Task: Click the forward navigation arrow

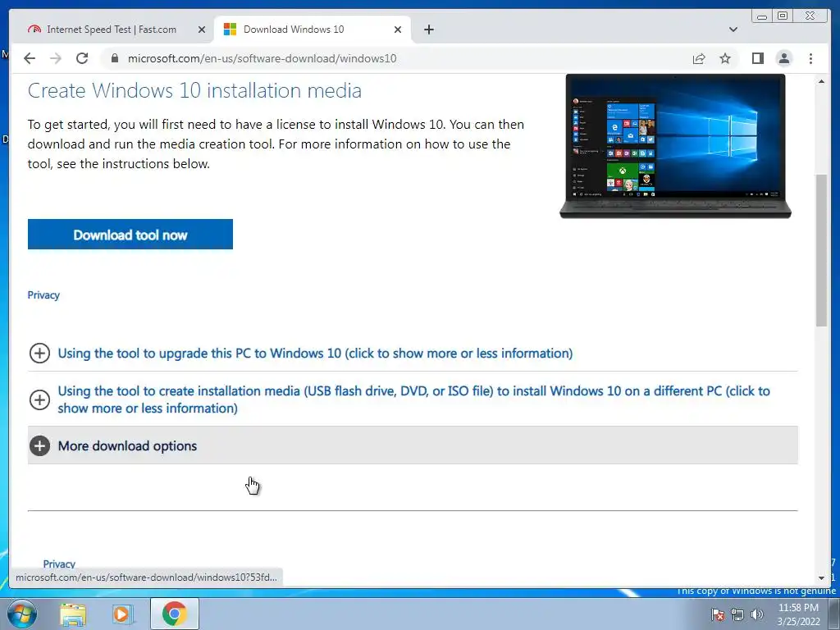Action: (56, 58)
